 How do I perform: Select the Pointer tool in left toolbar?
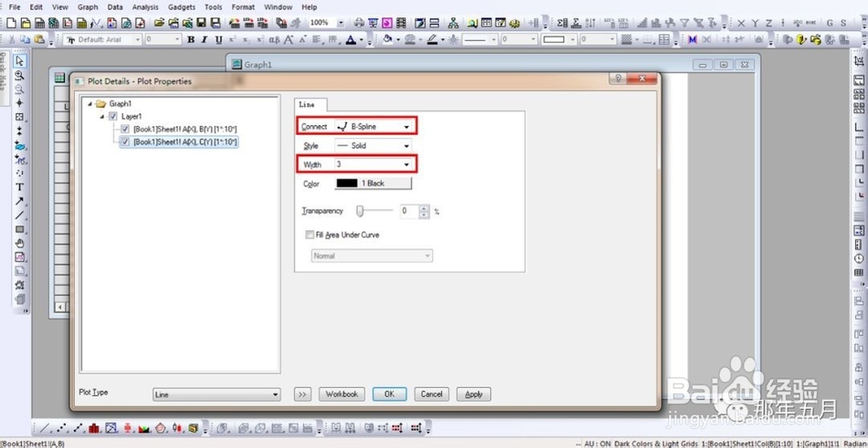coord(20,61)
